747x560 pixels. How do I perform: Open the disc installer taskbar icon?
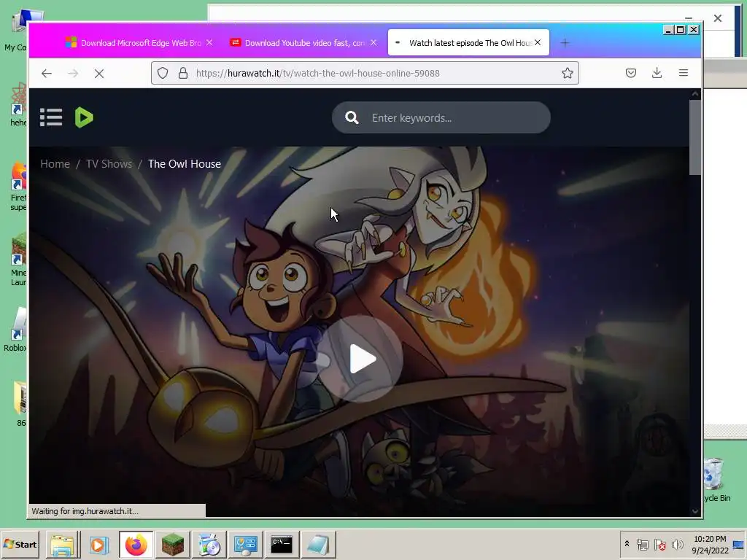click(x=209, y=545)
